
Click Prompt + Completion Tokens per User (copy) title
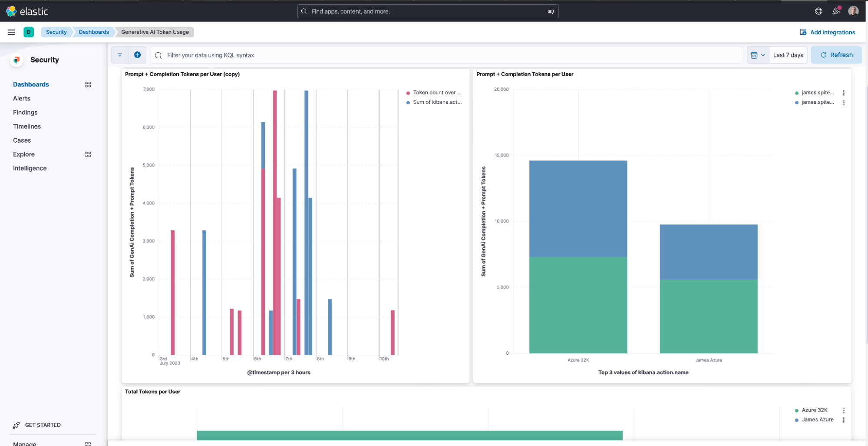coord(182,74)
